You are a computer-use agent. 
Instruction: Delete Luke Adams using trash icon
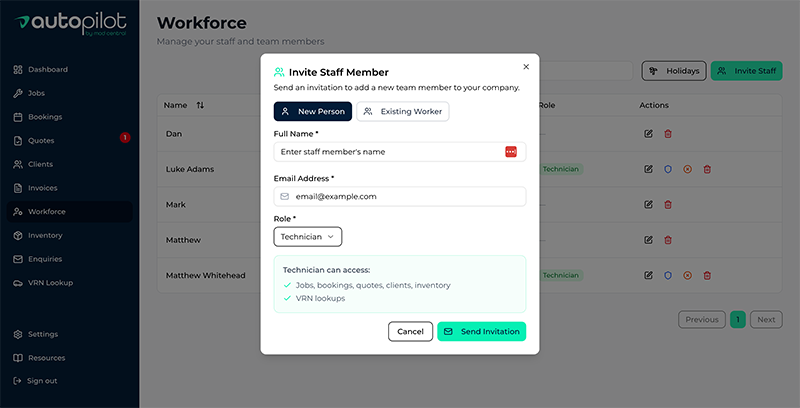pos(707,169)
